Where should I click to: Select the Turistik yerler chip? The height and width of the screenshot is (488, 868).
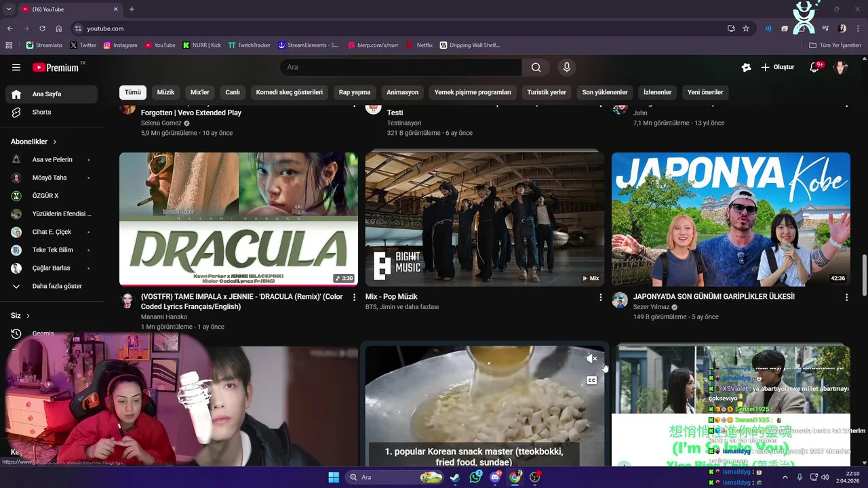click(547, 92)
